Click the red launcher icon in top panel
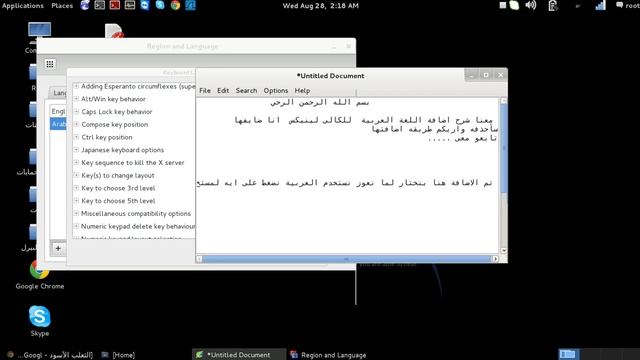The height and width of the screenshot is (360, 640). (x=115, y=5)
